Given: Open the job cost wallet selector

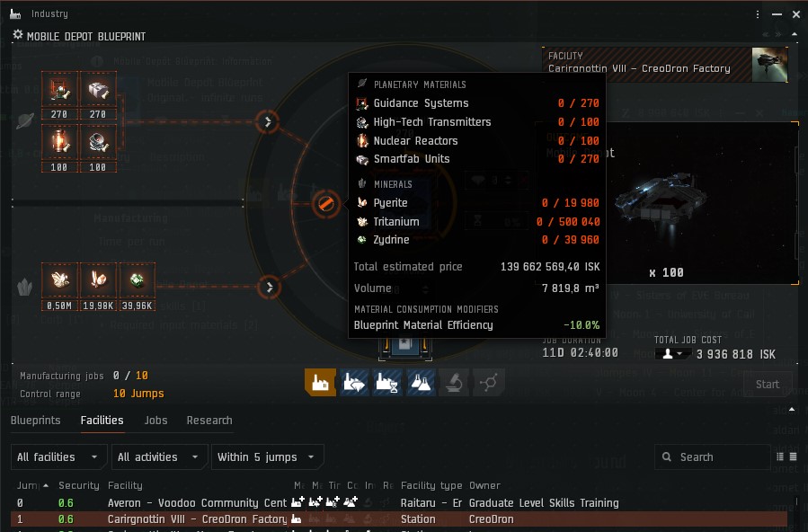Looking at the screenshot, I should click(x=672, y=354).
